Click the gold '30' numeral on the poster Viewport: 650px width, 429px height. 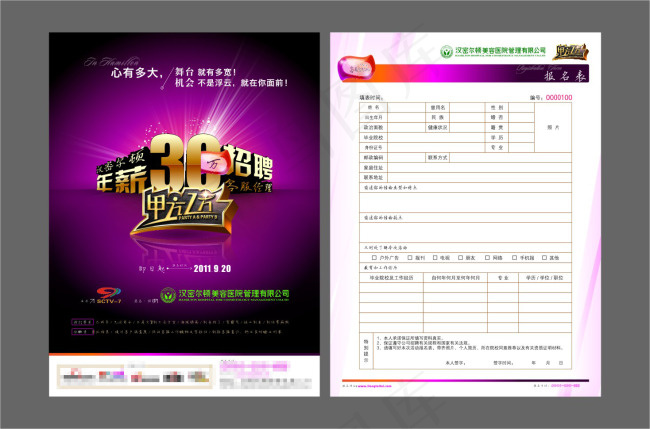tap(185, 164)
